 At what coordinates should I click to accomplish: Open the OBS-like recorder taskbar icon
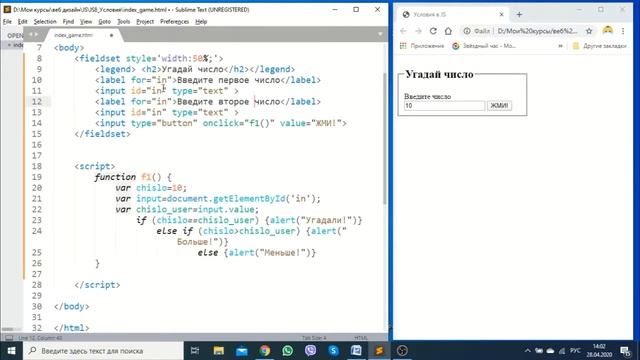(402, 351)
